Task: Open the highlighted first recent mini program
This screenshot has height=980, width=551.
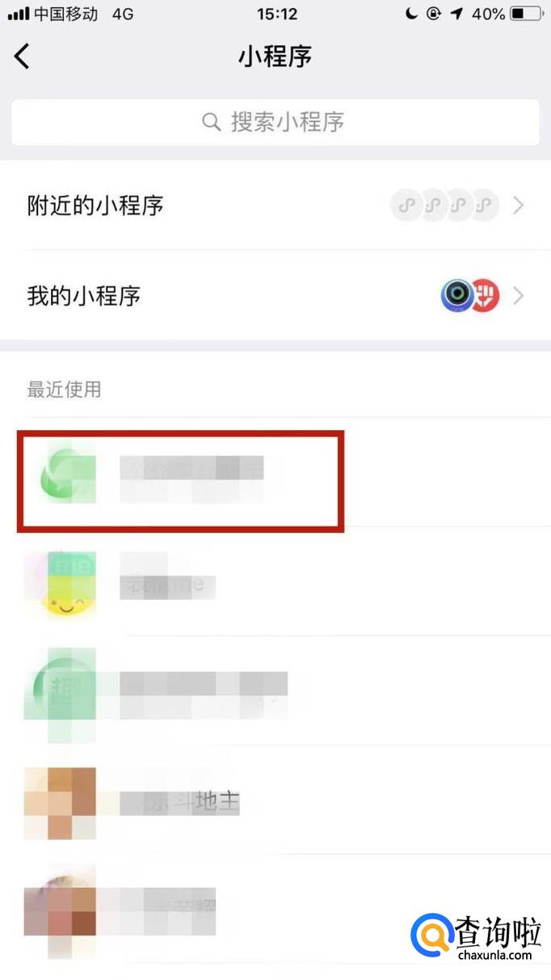Action: click(x=181, y=481)
